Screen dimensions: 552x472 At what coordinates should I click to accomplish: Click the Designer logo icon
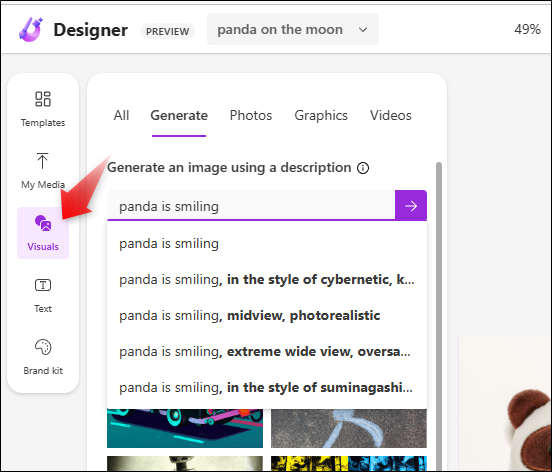(31, 29)
